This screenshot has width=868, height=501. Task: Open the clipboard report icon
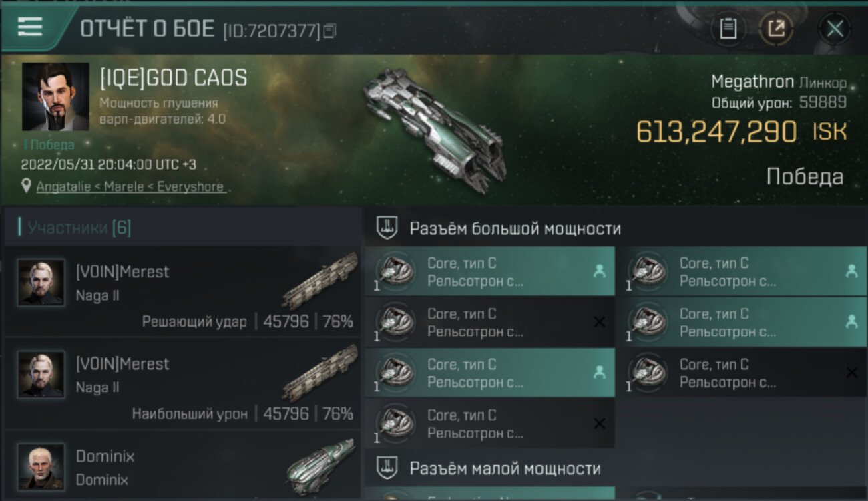coord(728,29)
